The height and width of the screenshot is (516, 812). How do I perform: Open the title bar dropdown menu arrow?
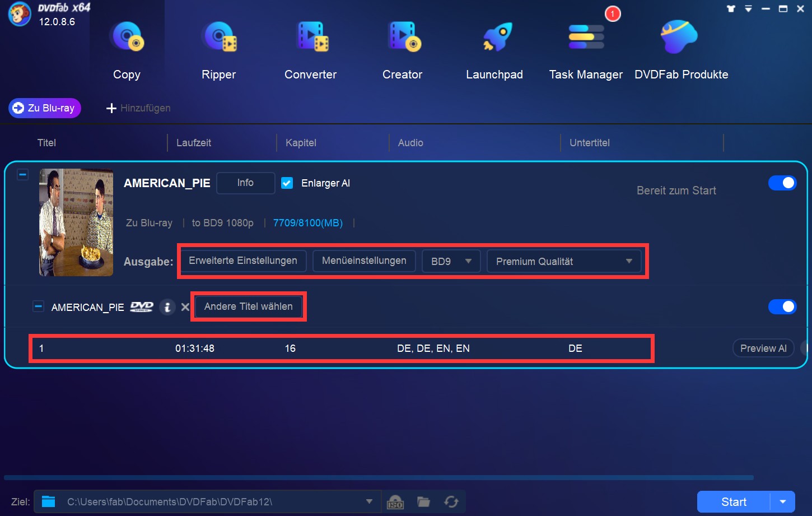[x=748, y=8]
